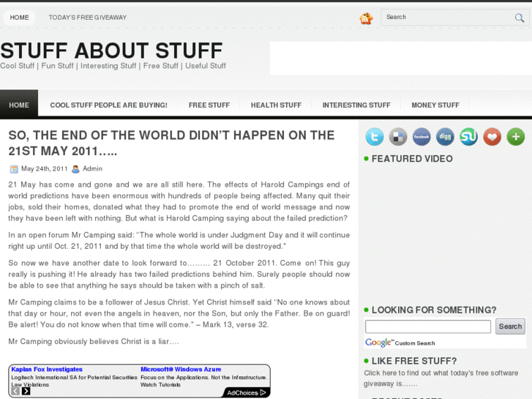The height and width of the screenshot is (399, 532).
Task: Share via the StumbleUpon icon
Action: tap(468, 136)
